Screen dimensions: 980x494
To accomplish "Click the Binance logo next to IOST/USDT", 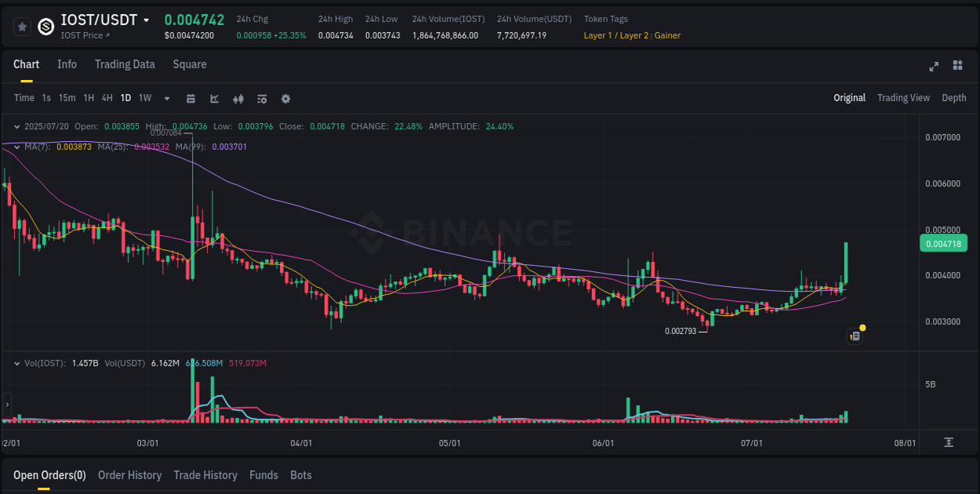I will (x=45, y=28).
